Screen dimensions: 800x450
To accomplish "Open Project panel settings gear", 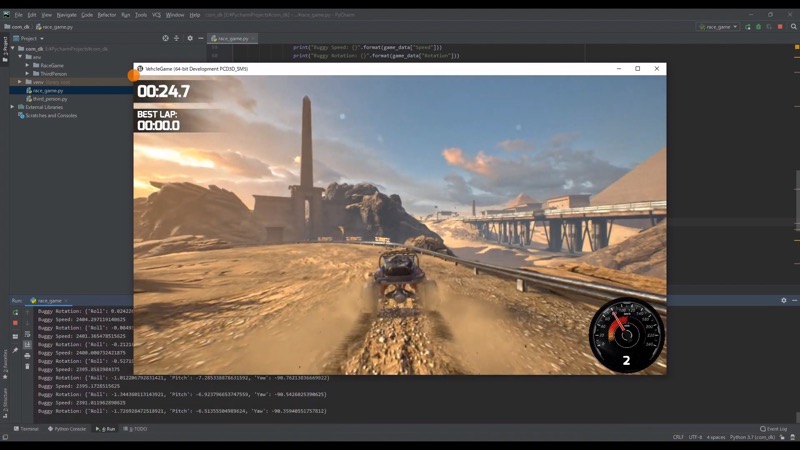I will (x=190, y=38).
